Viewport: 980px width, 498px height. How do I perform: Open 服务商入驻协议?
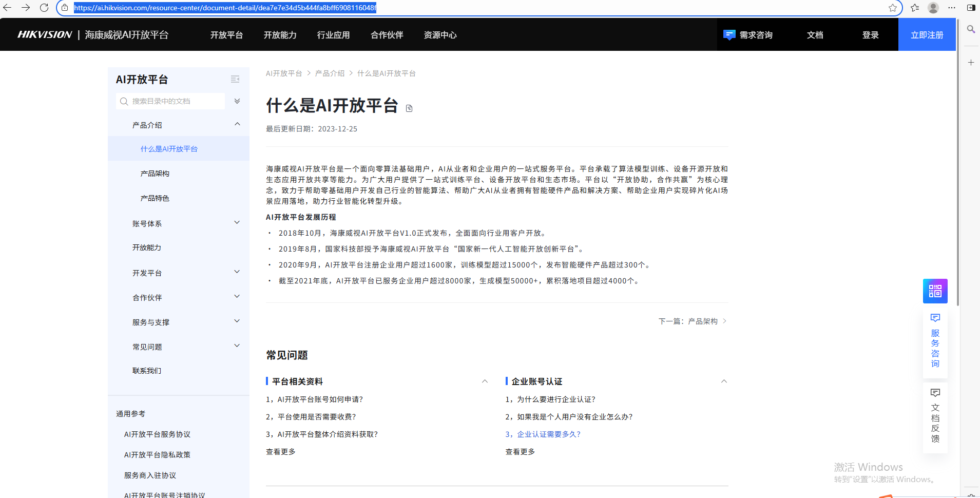pyautogui.click(x=150, y=475)
